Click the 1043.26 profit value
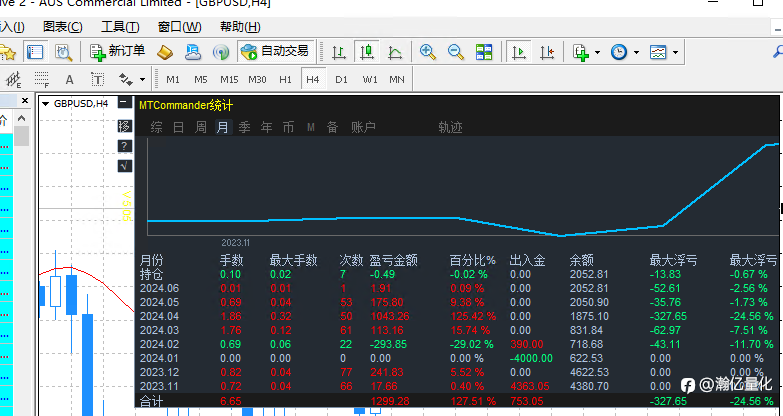Viewport: 783px width, 416px height. click(x=391, y=316)
